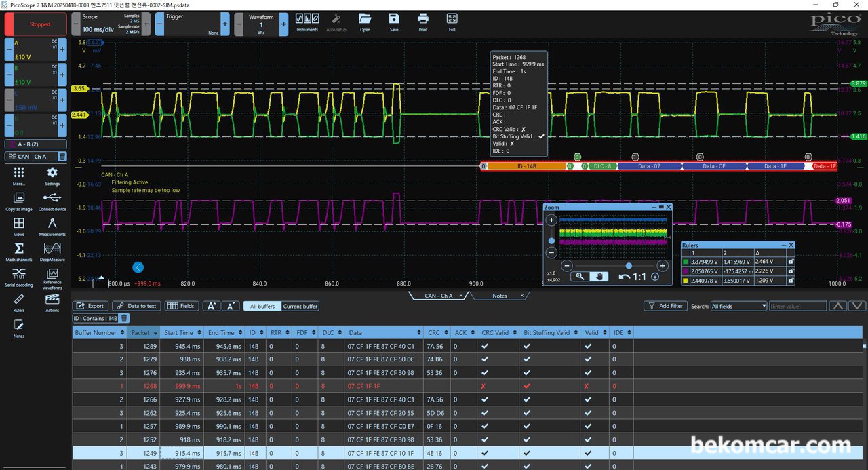The width and height of the screenshot is (868, 470).
Task: Switch to the CAN - Ch A tab
Action: point(439,296)
